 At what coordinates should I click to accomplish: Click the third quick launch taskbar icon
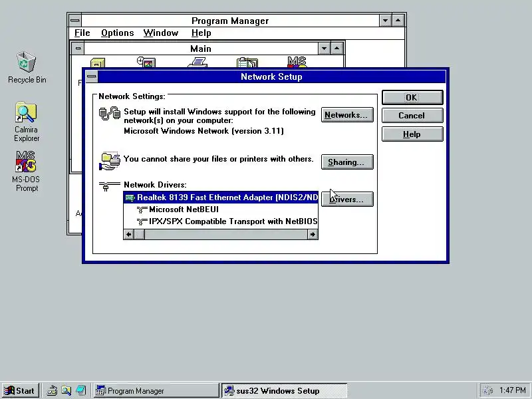coord(80,391)
